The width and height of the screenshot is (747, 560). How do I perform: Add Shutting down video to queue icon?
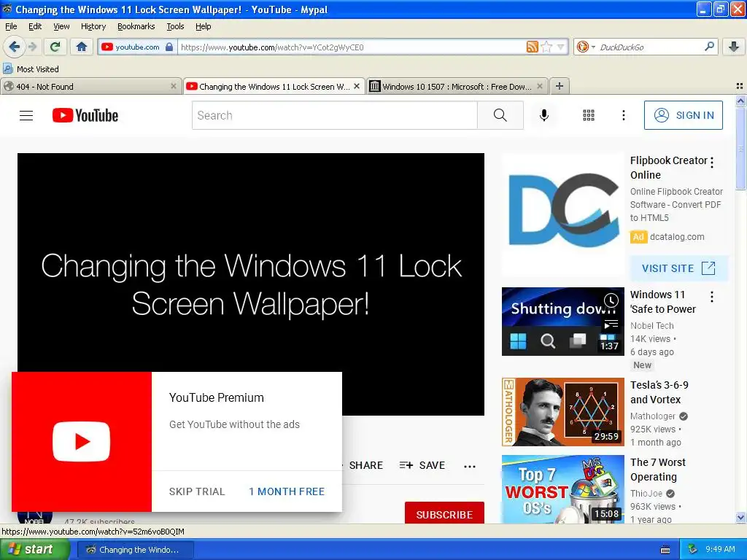(x=611, y=324)
